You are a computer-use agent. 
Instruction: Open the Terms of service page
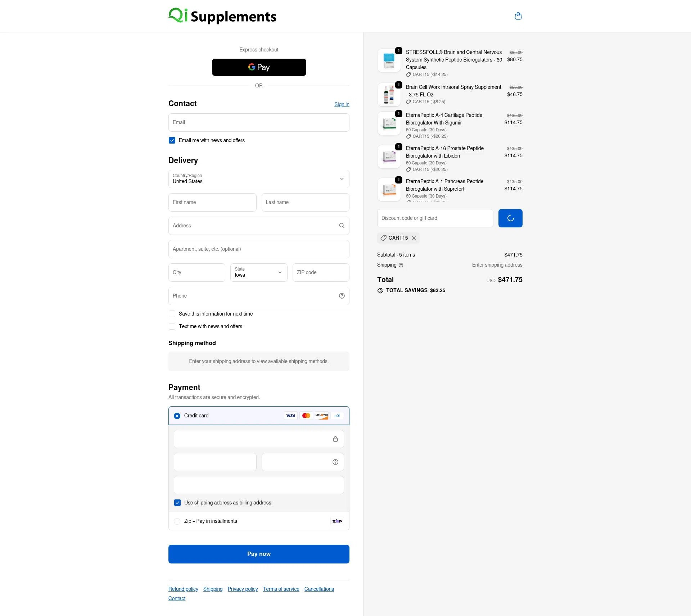(x=281, y=589)
